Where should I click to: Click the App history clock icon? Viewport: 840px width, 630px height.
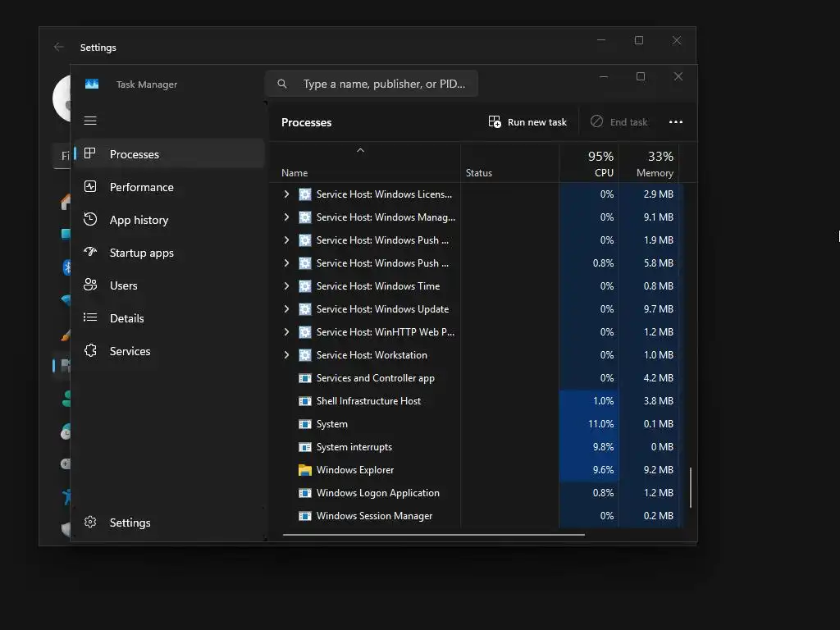[x=90, y=219]
